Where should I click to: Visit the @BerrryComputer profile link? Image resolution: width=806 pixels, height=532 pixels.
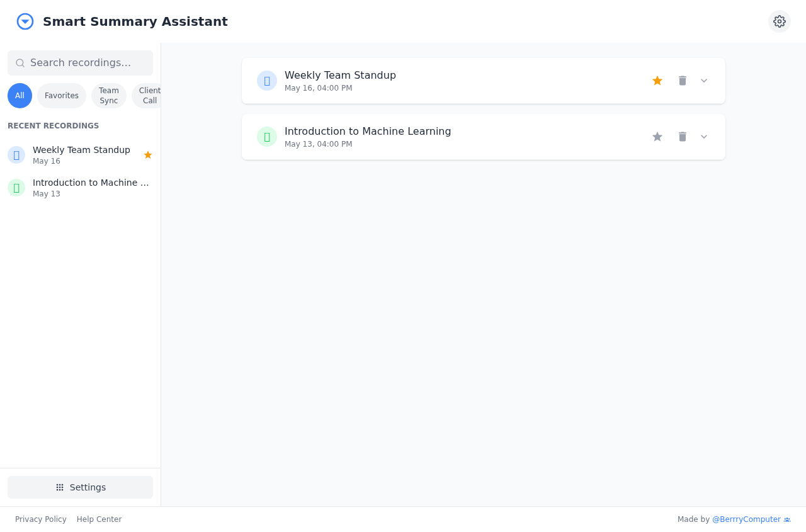coord(747,519)
